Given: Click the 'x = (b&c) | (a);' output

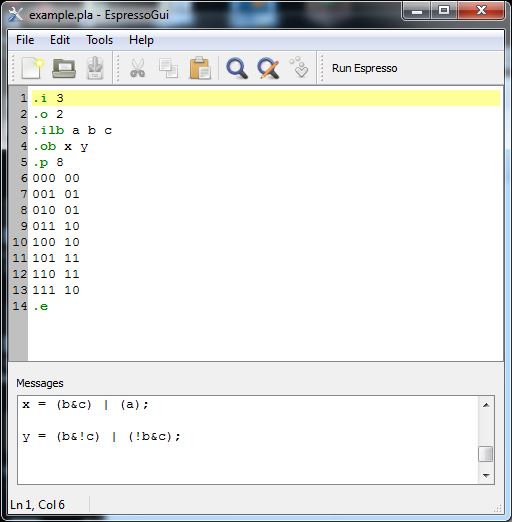Looking at the screenshot, I should pos(85,405).
